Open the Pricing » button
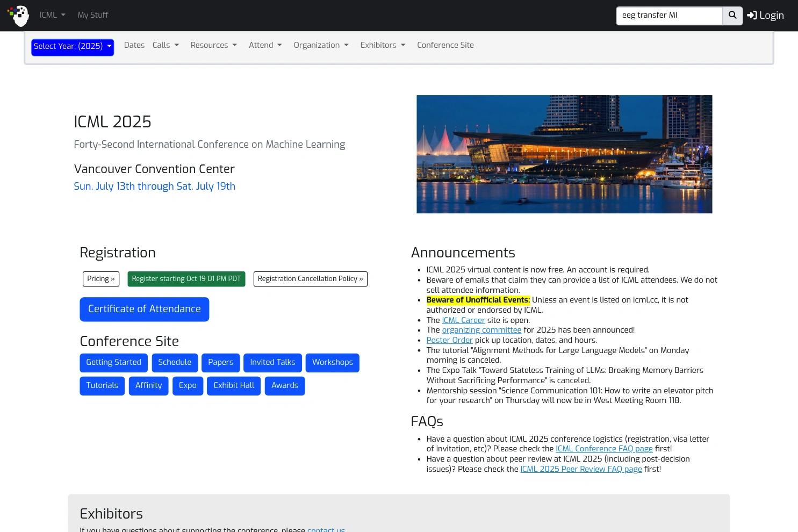 [x=101, y=279]
